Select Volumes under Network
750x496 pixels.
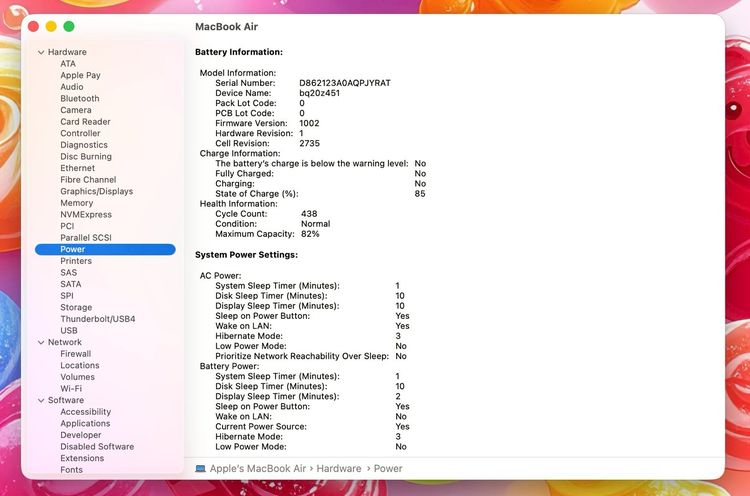click(x=77, y=377)
